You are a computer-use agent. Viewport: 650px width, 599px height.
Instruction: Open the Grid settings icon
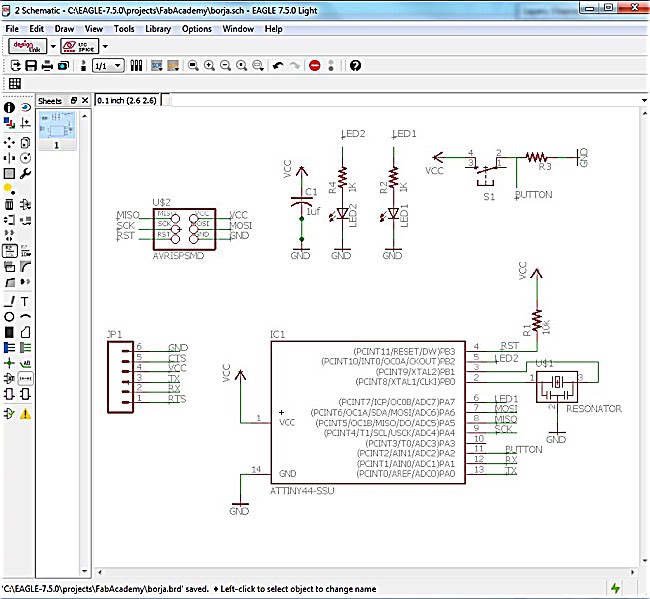coord(15,84)
